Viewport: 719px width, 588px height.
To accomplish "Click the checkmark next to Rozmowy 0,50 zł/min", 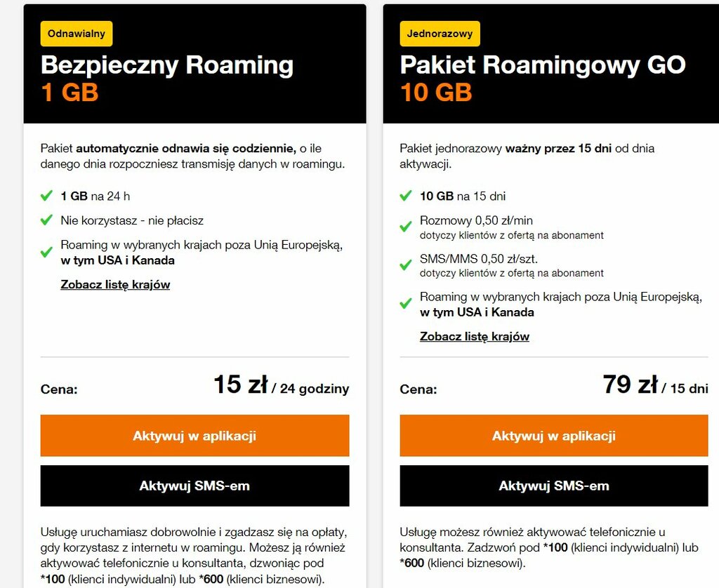I will [406, 227].
